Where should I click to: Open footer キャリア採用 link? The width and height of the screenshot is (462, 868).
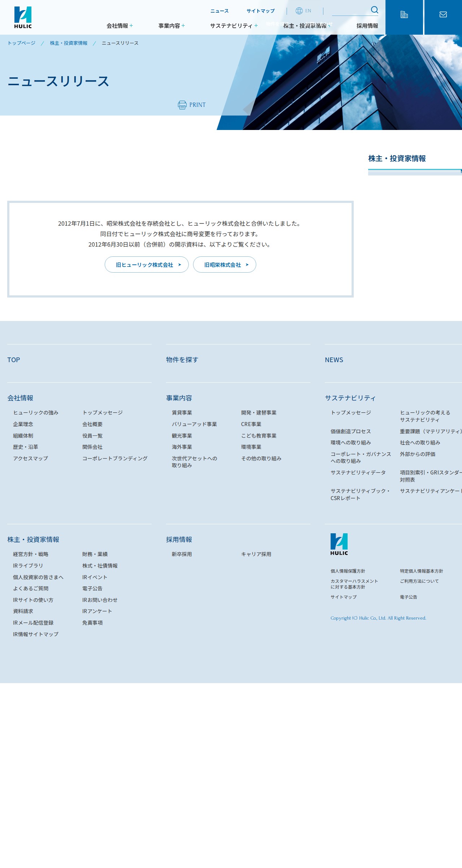click(256, 554)
